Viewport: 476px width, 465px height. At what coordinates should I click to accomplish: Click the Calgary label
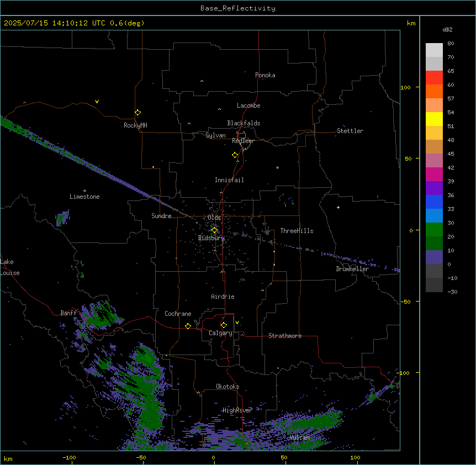tap(220, 333)
